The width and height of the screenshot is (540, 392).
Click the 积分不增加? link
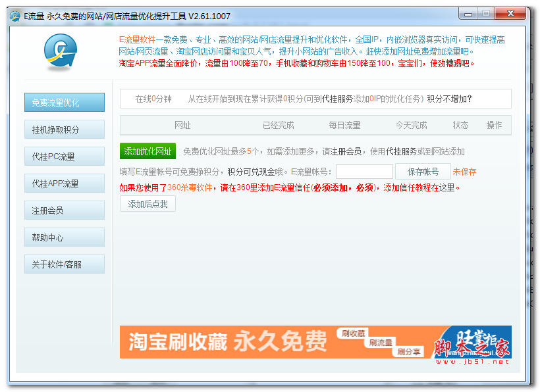click(449, 99)
